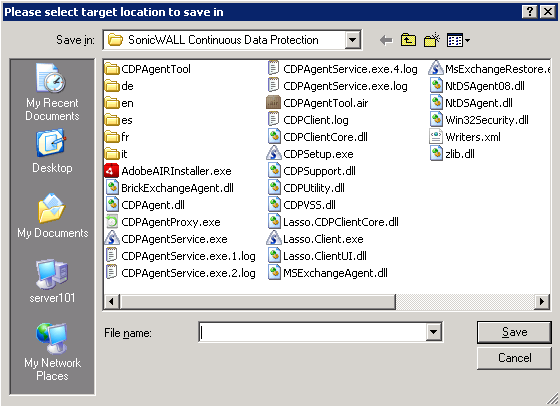Click the horizontal scrollbar right arrow
Screen dimensions: 560x406
pyautogui.click(x=542, y=301)
